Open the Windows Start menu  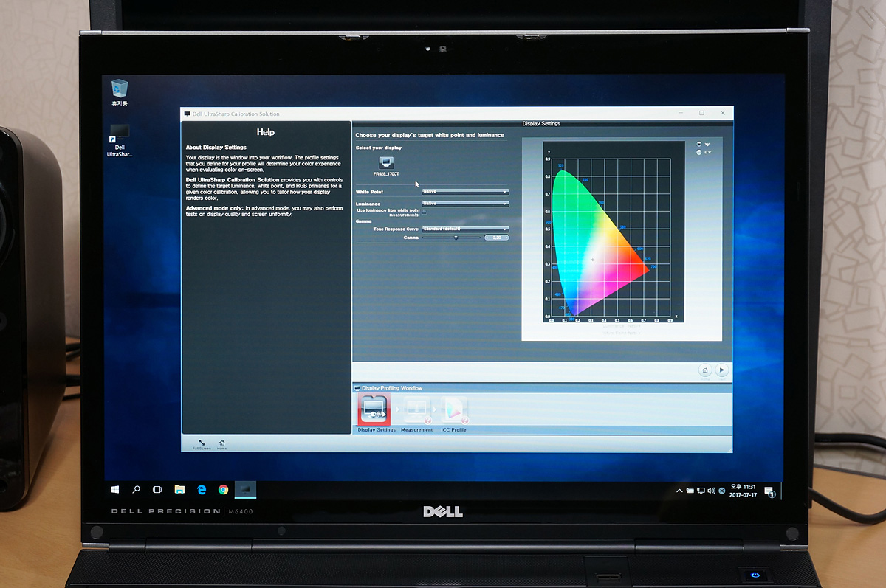pos(115,489)
